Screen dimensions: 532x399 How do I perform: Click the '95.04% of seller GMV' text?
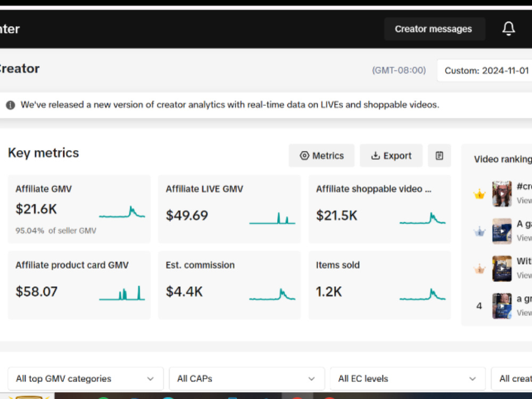56,231
